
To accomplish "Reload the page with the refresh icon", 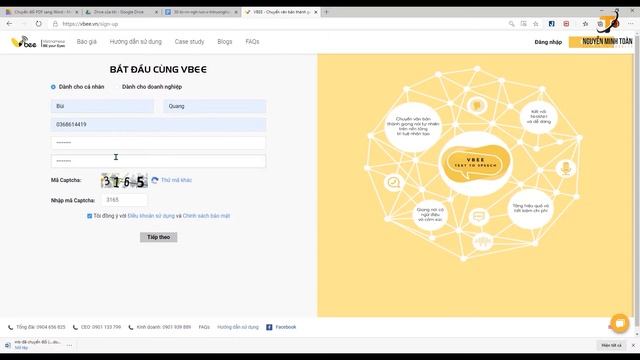I will (x=38, y=24).
